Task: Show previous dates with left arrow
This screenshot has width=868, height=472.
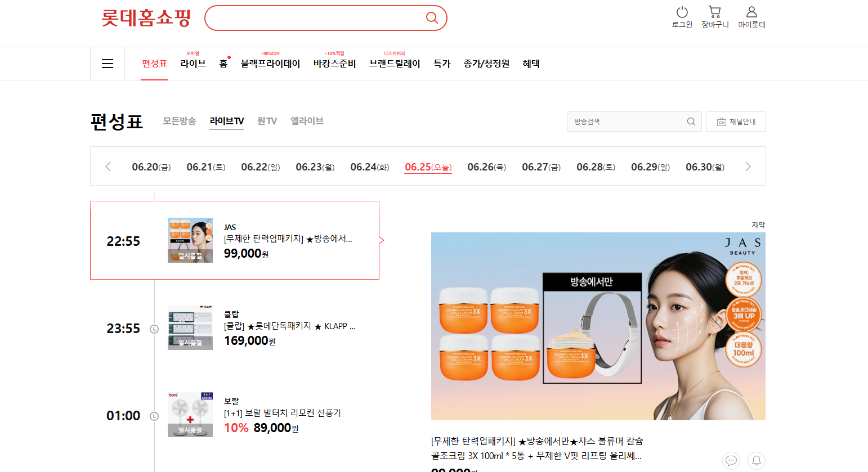Action: [x=108, y=167]
